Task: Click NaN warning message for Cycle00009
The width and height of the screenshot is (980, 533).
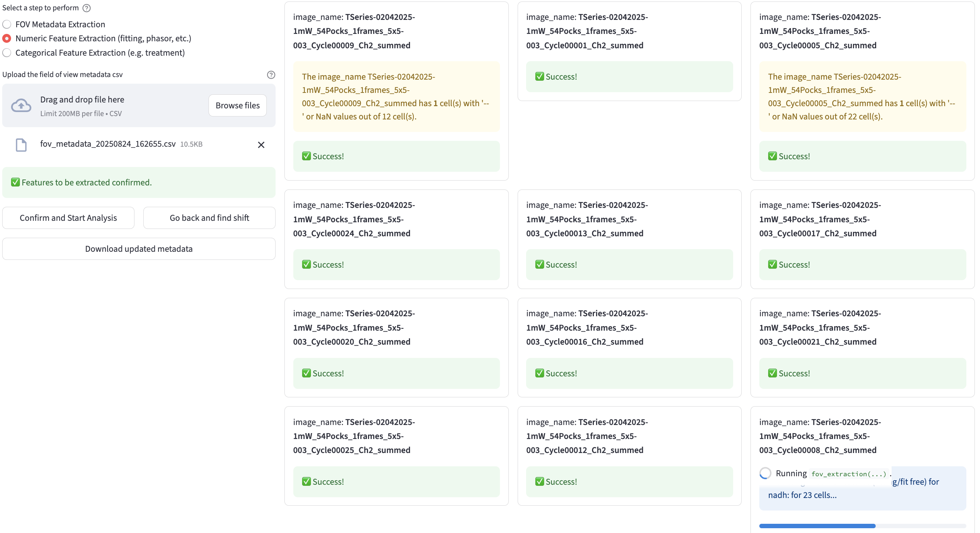Action: tap(396, 97)
